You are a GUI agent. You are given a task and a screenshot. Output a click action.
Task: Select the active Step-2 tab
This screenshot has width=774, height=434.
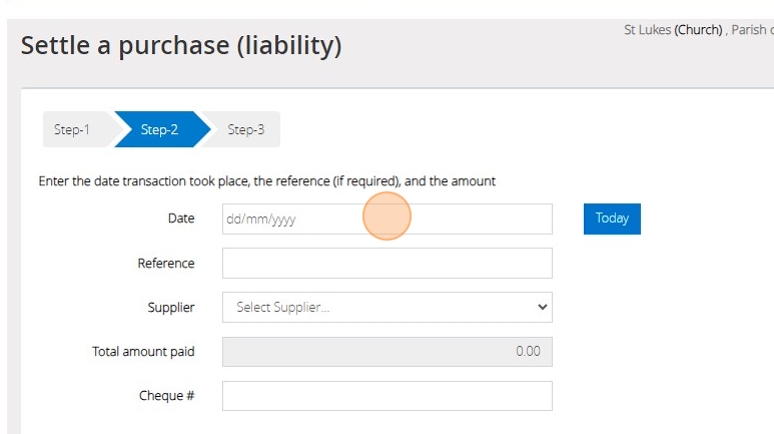159,129
